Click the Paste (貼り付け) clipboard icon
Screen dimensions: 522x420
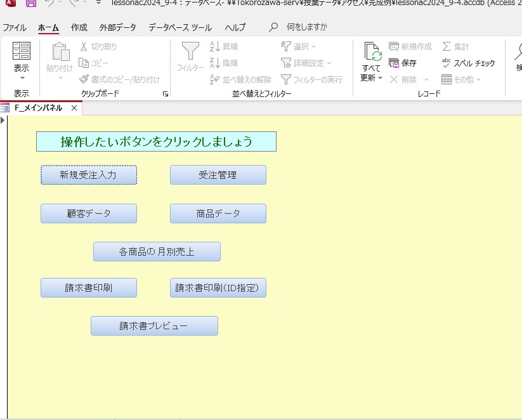[x=60, y=53]
